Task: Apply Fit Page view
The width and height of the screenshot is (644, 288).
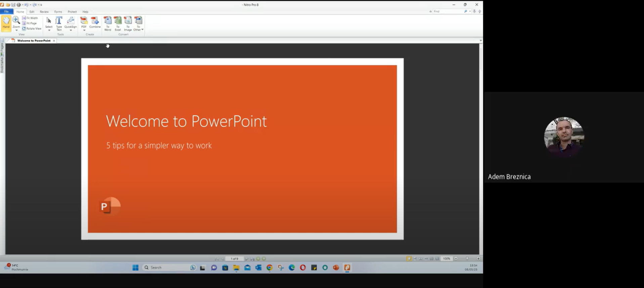Action: (30, 23)
